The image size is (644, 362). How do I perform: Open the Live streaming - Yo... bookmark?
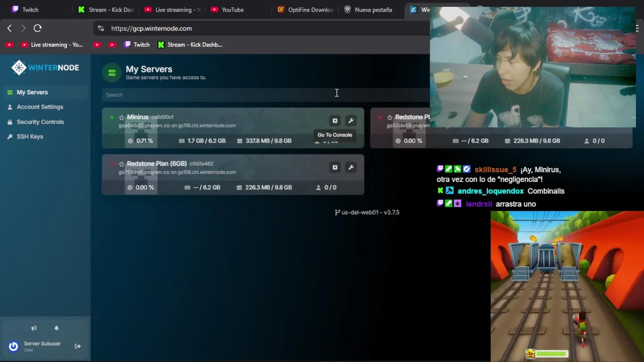(52, 45)
